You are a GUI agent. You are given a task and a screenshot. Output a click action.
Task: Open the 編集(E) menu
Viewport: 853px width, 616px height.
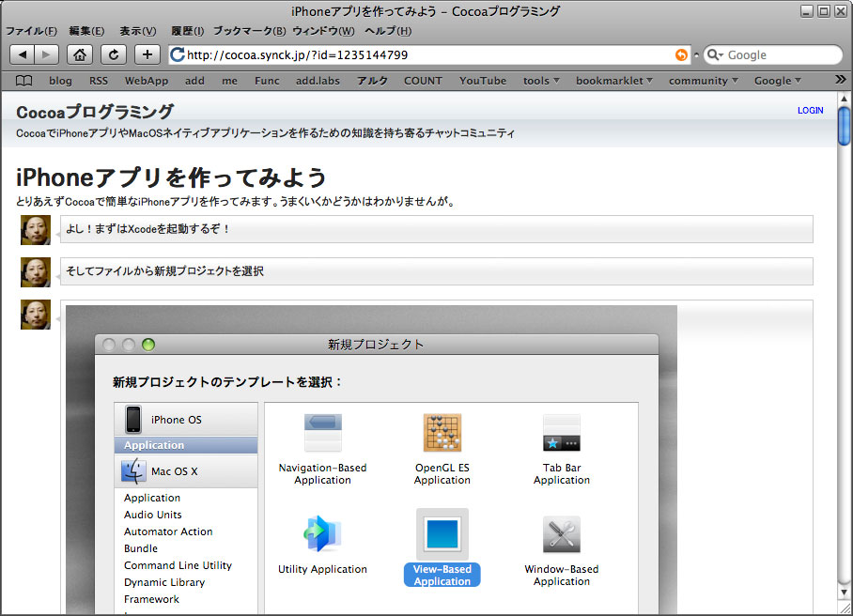point(86,31)
